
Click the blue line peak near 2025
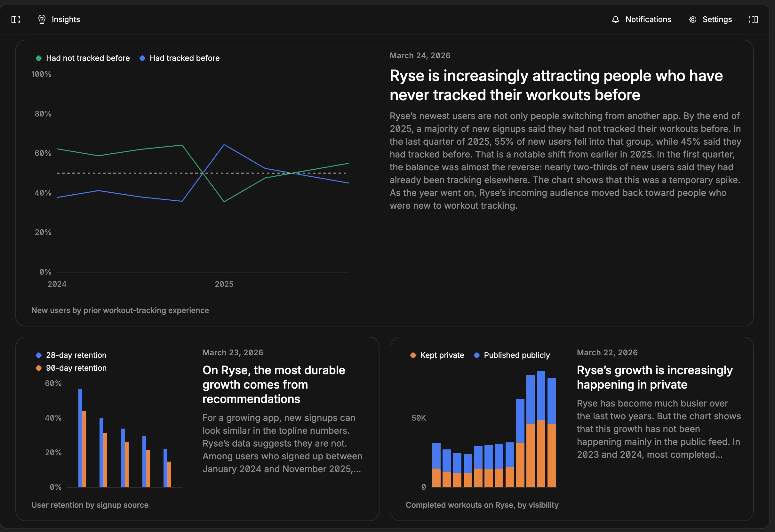(224, 145)
